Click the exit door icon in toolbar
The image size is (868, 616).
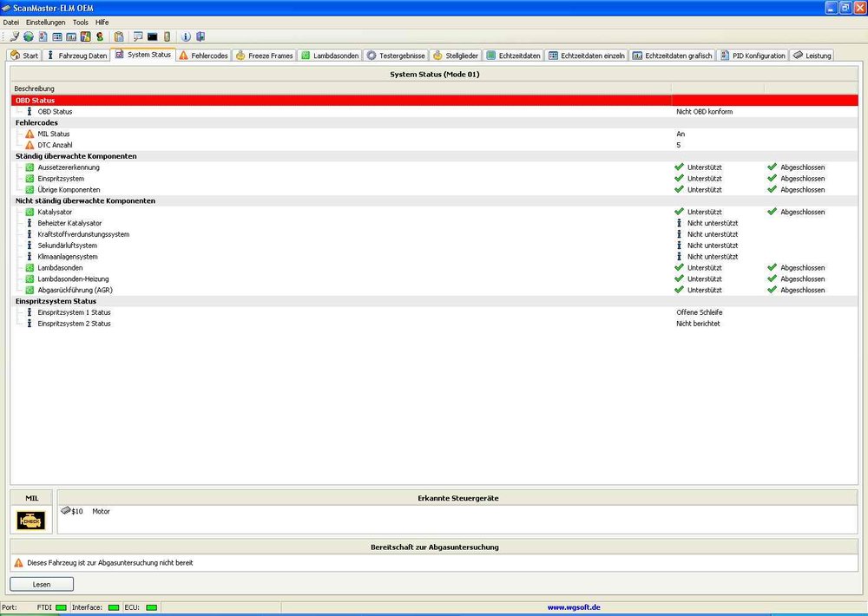(200, 37)
